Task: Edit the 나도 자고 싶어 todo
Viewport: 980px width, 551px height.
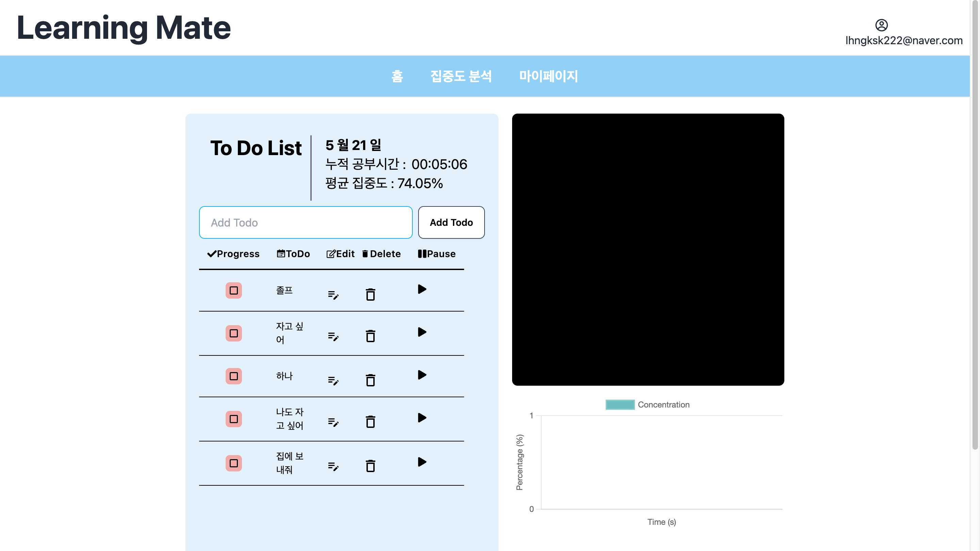Action: (333, 422)
